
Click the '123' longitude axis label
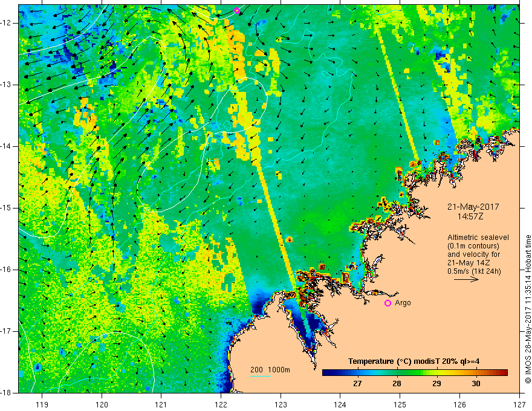coord(281,404)
